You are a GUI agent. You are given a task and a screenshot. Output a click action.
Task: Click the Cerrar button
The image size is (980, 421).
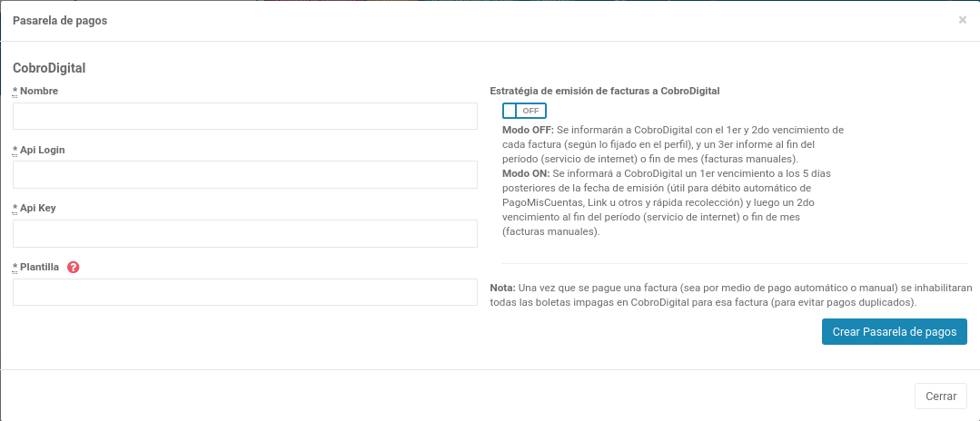pyautogui.click(x=941, y=396)
